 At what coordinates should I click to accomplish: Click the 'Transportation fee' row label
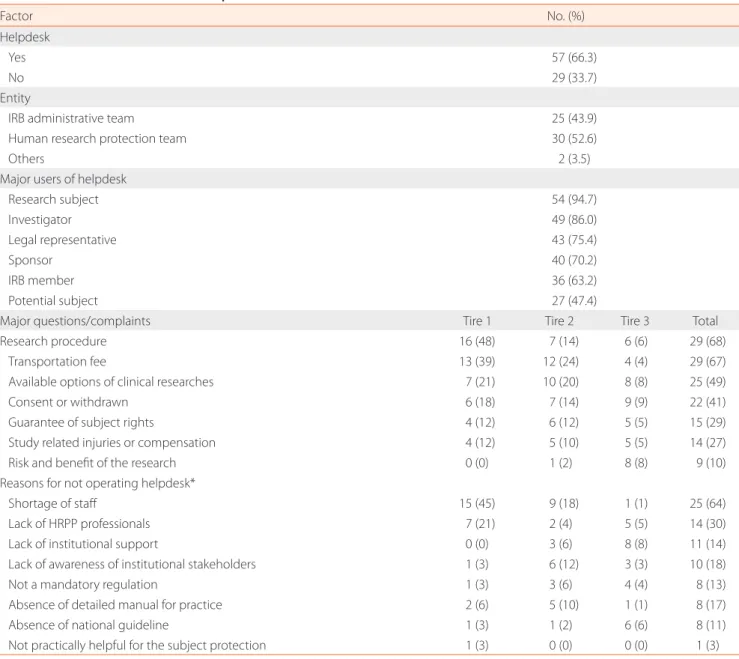pyautogui.click(x=57, y=362)
